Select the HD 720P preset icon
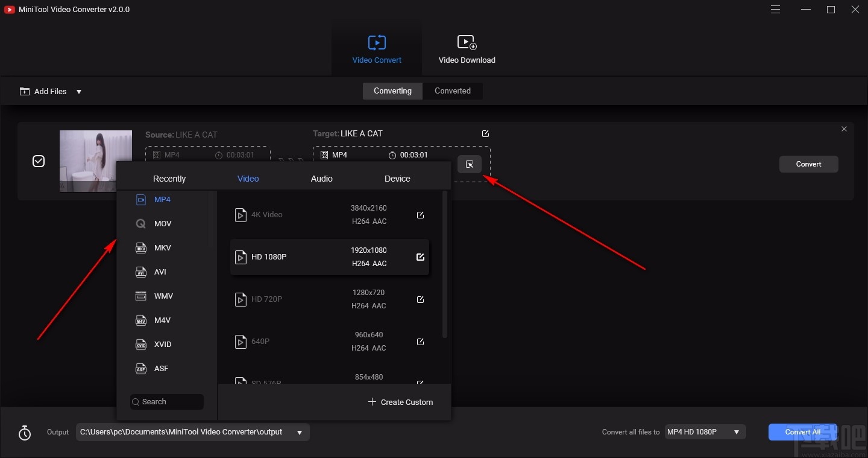The height and width of the screenshot is (458, 868). (x=241, y=299)
